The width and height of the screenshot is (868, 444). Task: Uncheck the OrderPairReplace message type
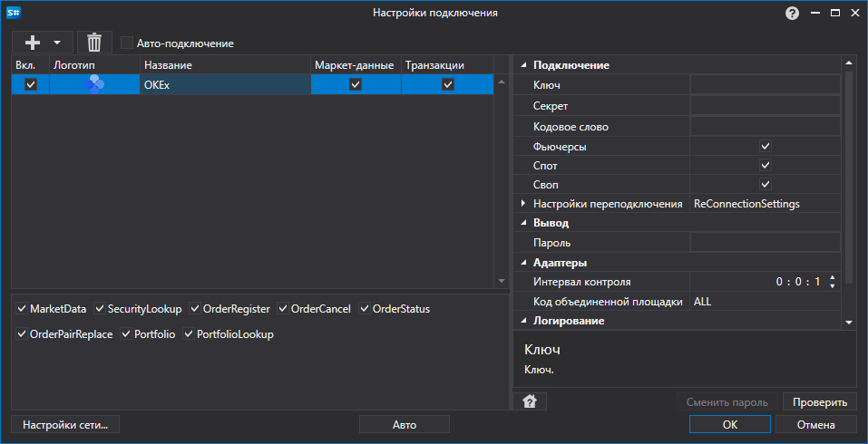(22, 334)
